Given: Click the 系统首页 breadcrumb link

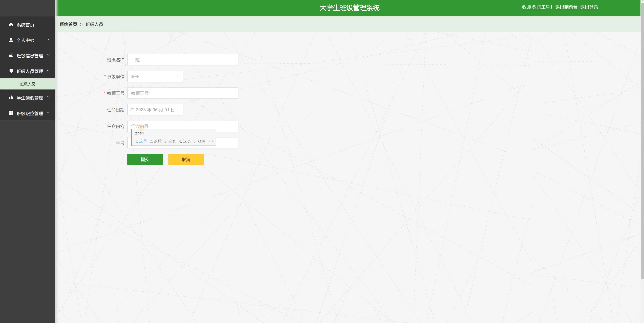Looking at the screenshot, I should (68, 24).
